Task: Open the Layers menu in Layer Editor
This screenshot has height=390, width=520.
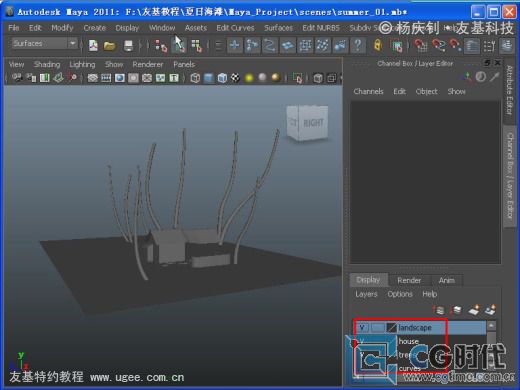Action: click(366, 294)
